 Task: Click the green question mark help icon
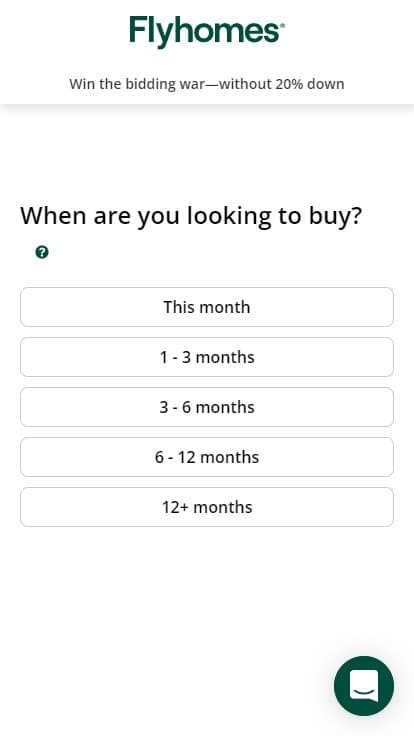click(x=42, y=252)
